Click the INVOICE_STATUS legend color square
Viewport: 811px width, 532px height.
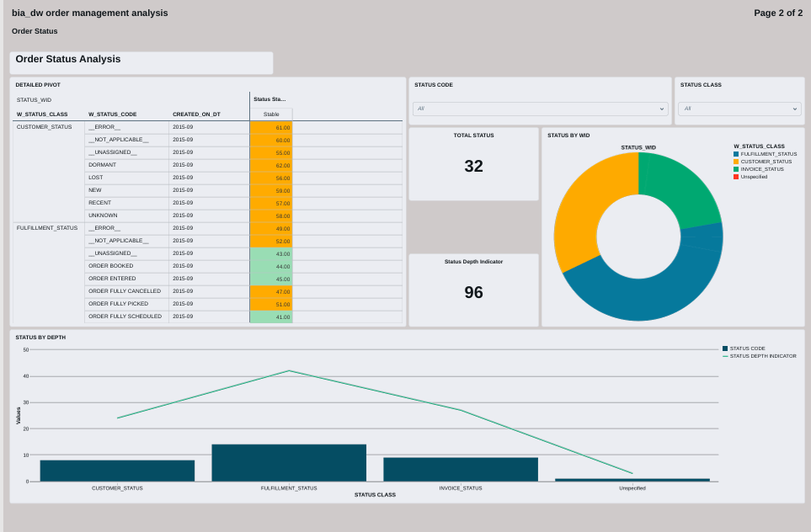point(736,169)
